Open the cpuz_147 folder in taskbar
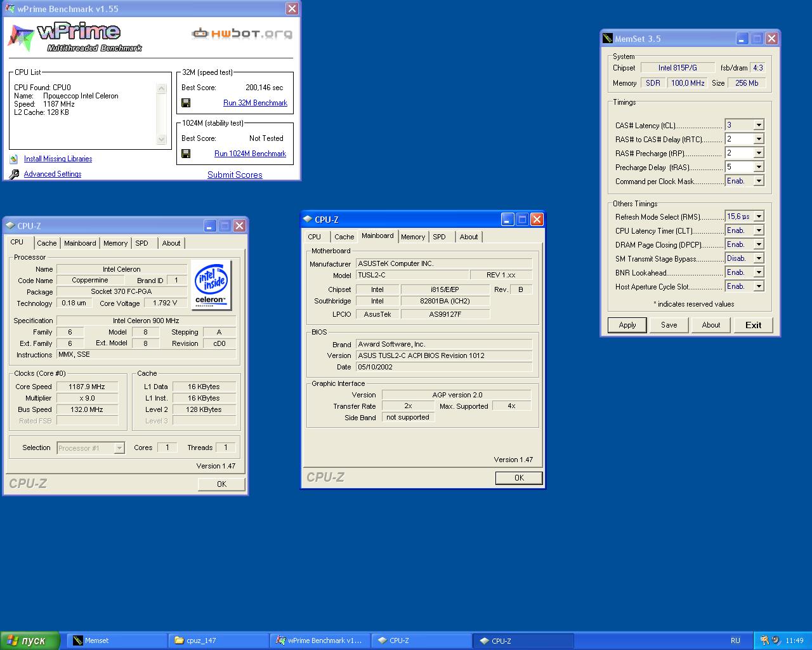Image resolution: width=812 pixels, height=650 pixels. 219,640
